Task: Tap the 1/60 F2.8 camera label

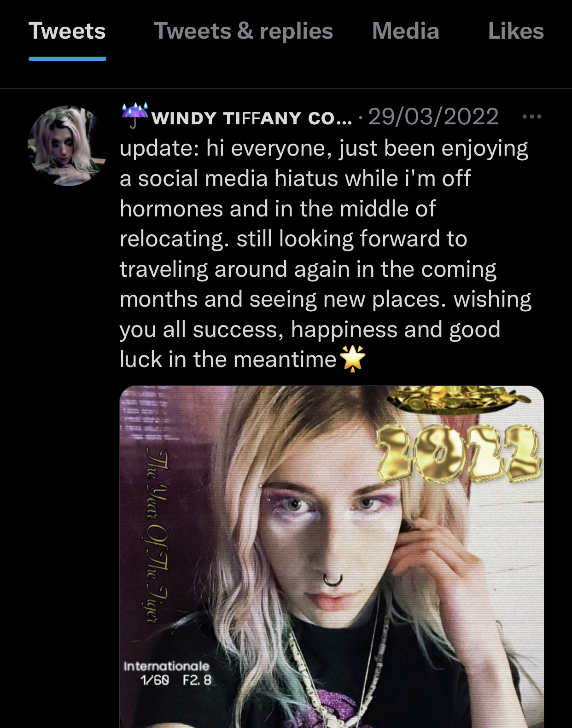Action: pyautogui.click(x=175, y=680)
